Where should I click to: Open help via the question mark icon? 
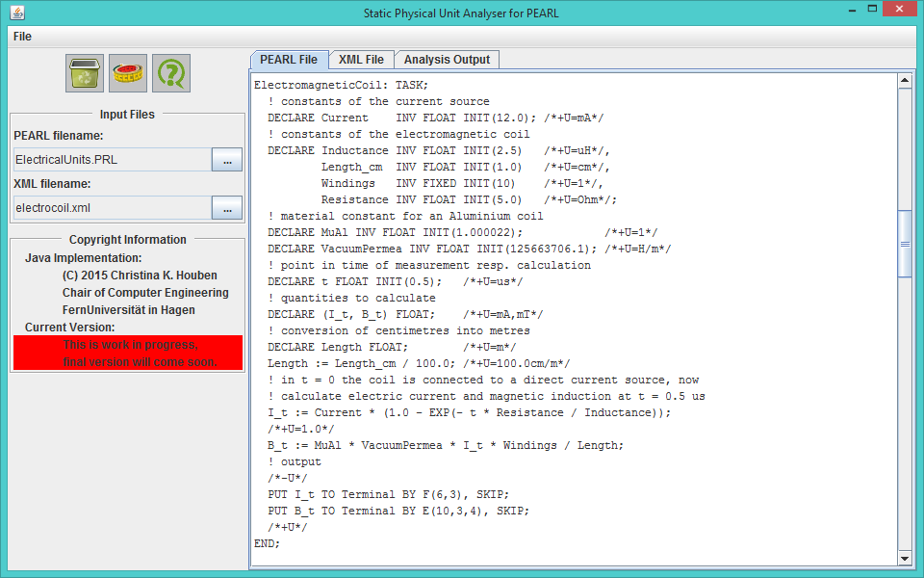click(171, 72)
